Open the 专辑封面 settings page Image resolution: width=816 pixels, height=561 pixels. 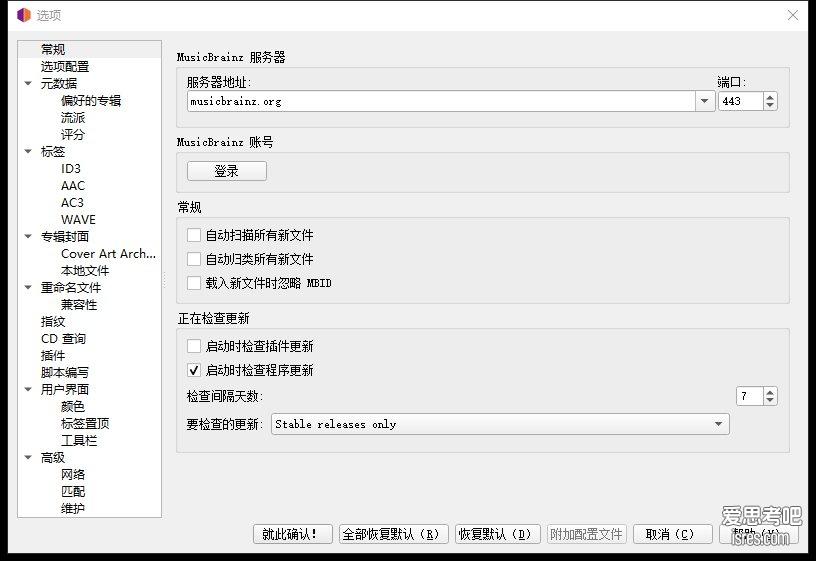65,237
